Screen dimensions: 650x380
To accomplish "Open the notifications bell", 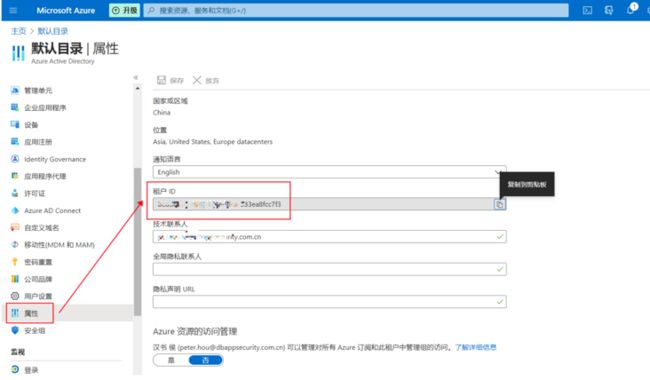I will (x=631, y=9).
